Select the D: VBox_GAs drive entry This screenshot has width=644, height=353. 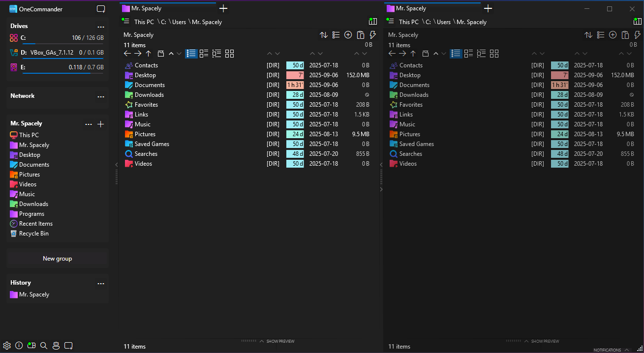57,53
